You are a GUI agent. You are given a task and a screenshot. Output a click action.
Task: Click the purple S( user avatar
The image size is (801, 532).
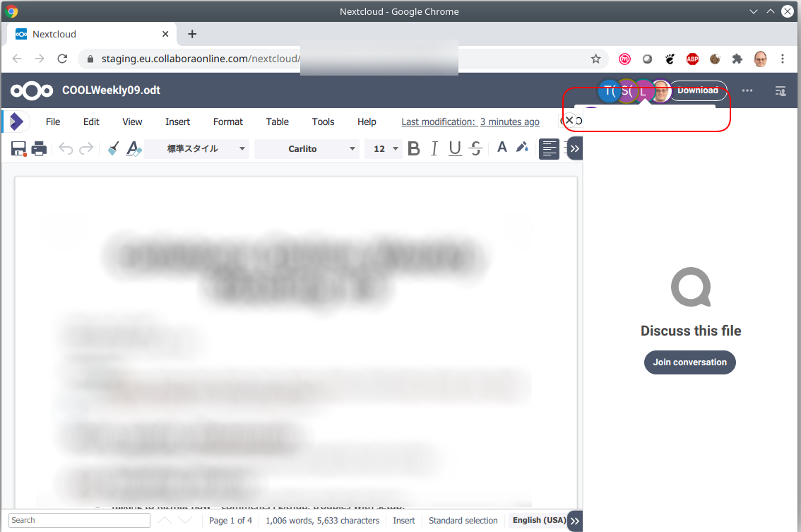click(627, 91)
